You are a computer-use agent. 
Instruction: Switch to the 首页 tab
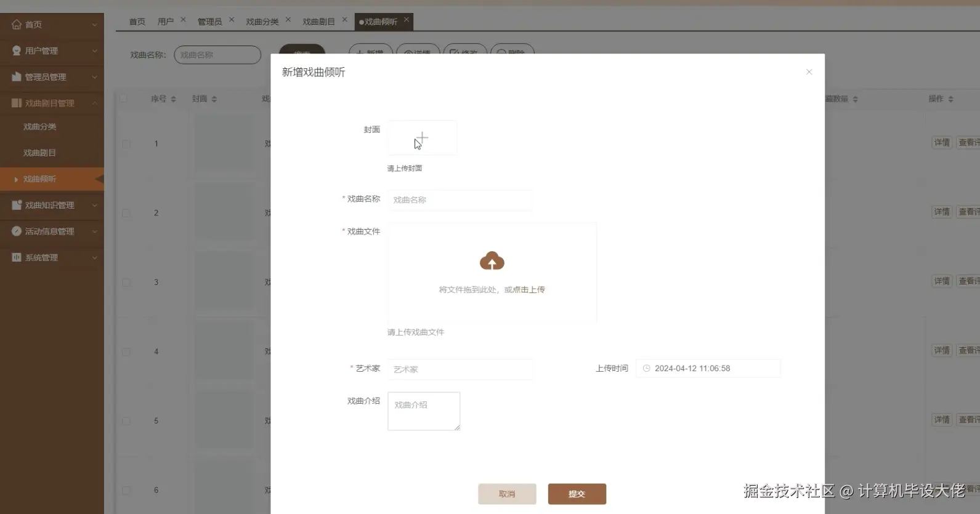click(x=137, y=22)
